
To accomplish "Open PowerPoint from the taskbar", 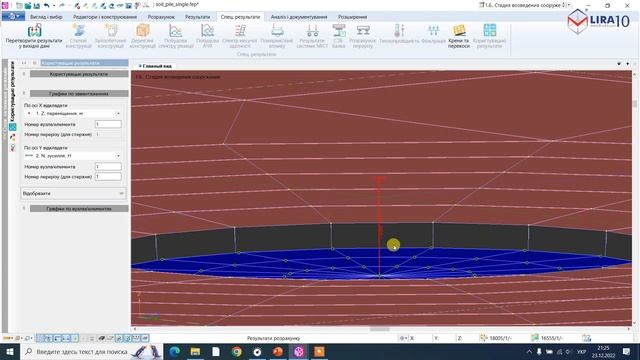I will [x=278, y=351].
